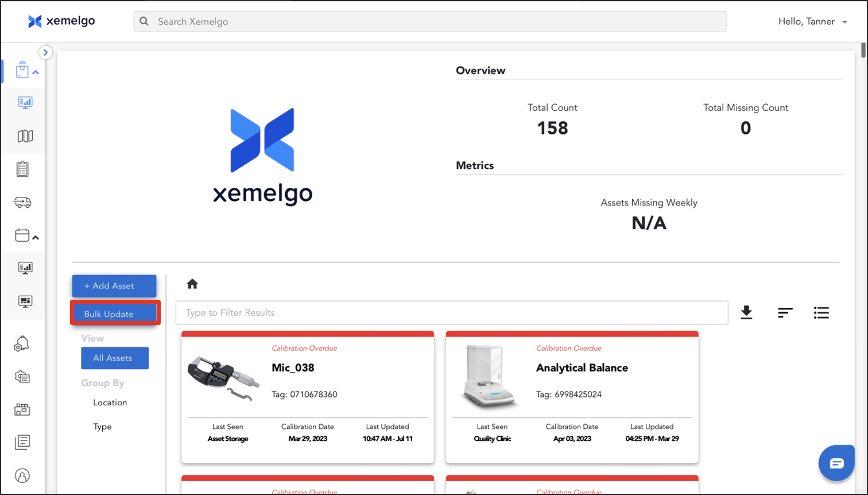The height and width of the screenshot is (495, 868).
Task: Click the + Add Asset button
Action: pos(114,286)
